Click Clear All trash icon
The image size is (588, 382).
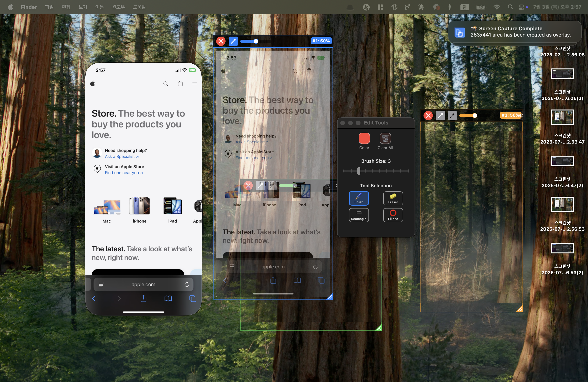tap(385, 138)
